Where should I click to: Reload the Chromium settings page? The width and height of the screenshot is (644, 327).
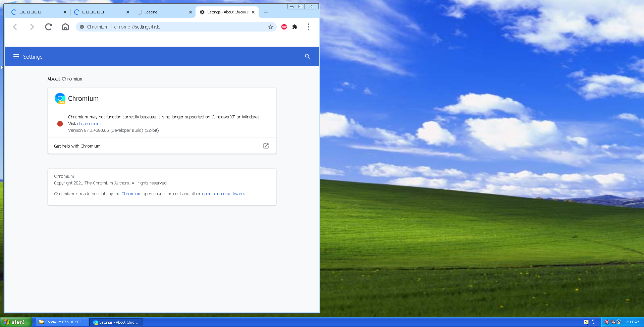(x=49, y=27)
